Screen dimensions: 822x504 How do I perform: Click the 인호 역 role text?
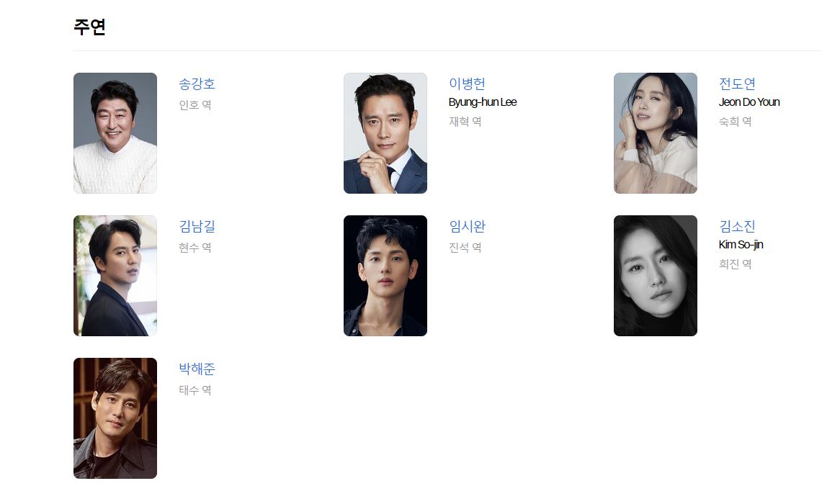click(x=195, y=105)
